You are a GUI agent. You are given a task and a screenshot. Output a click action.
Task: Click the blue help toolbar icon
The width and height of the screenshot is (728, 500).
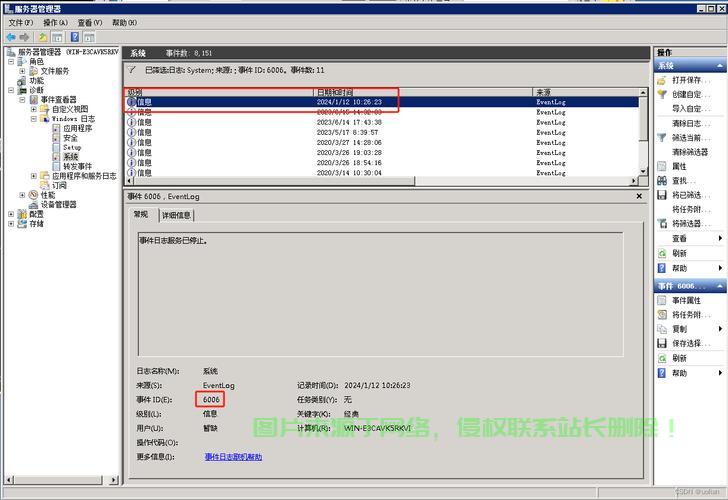(74, 37)
